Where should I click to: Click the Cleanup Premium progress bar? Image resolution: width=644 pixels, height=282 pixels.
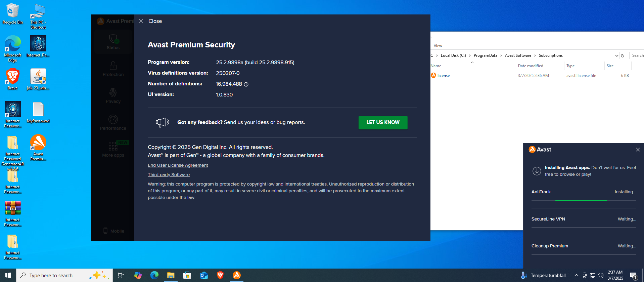(584, 254)
